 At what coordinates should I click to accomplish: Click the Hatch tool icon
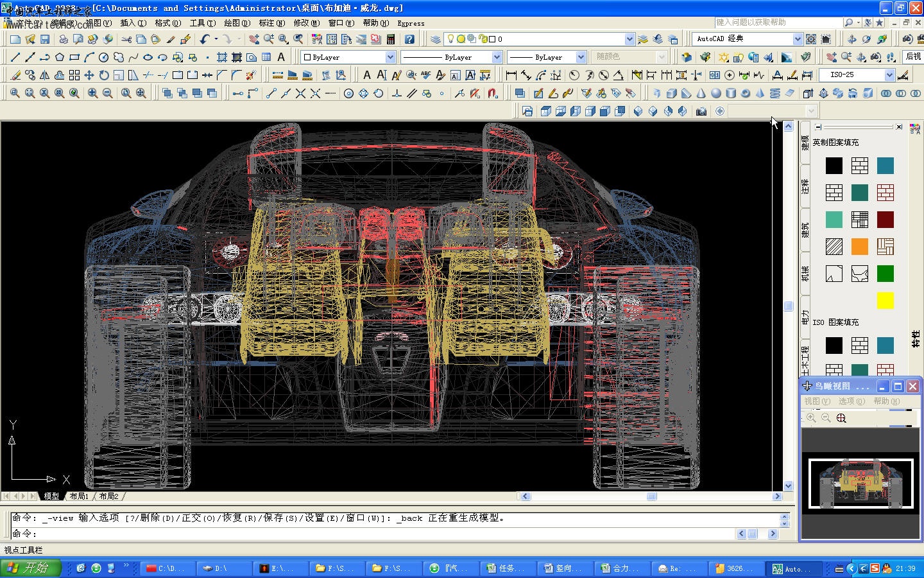point(222,57)
